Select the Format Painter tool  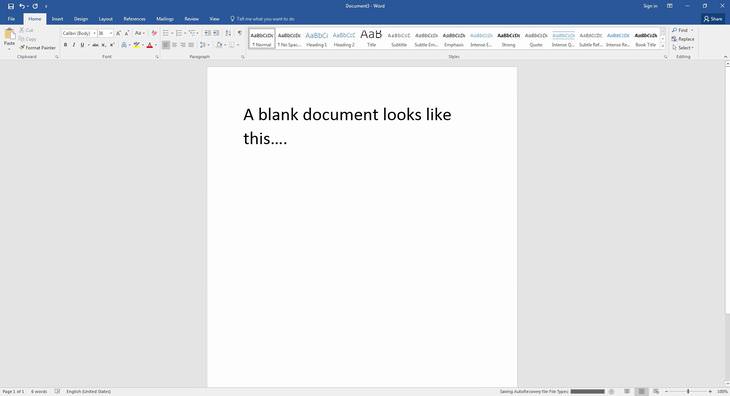[37, 47]
